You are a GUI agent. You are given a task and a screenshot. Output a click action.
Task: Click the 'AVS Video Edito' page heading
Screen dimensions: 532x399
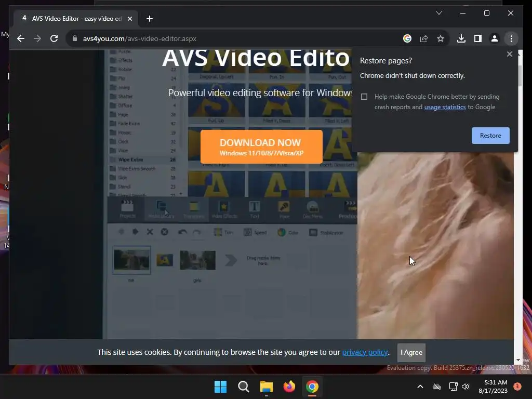256,58
